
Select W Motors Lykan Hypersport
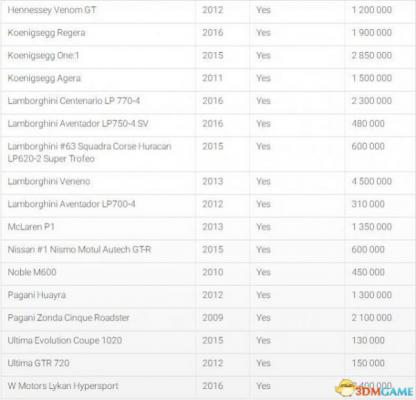pyautogui.click(x=63, y=386)
